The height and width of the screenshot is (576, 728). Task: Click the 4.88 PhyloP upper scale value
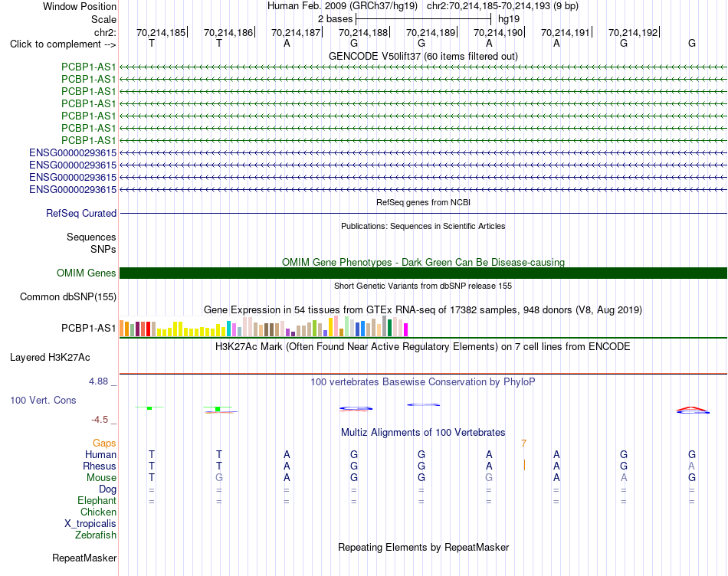pos(98,381)
